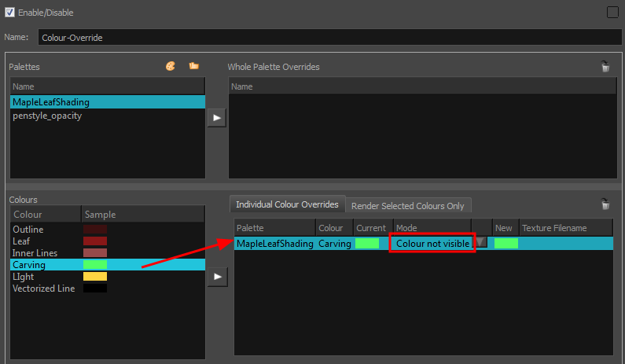Switch to Render Selected Colours Only tab
Viewport: 625px width, 364px height.
point(407,206)
